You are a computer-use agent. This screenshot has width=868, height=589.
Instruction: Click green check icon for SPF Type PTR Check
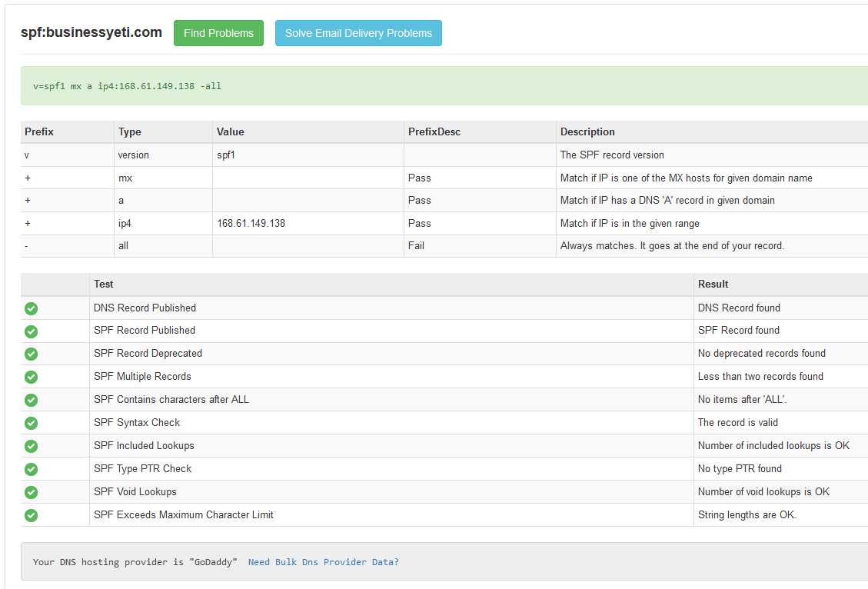[x=31, y=469]
